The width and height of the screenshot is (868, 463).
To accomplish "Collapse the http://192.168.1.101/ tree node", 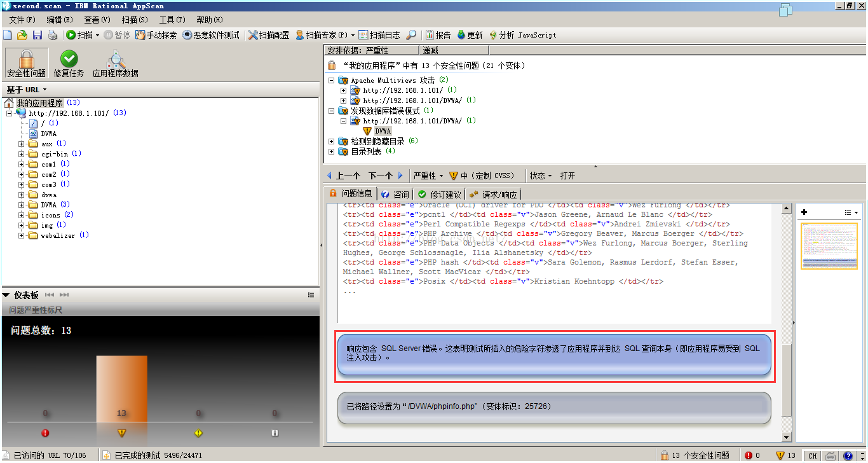I will 10,113.
